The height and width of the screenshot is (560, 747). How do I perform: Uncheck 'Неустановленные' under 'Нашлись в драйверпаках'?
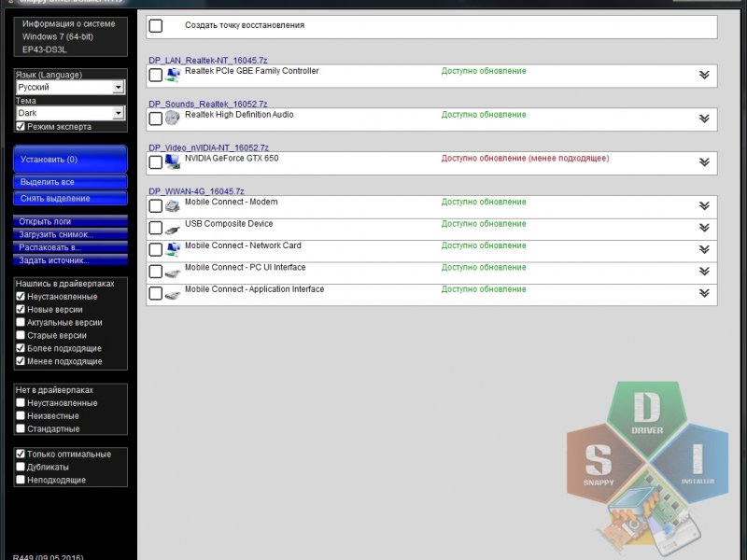(x=21, y=296)
